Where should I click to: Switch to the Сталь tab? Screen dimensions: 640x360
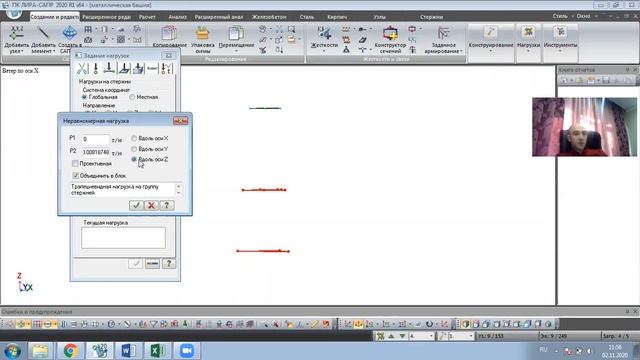tap(307, 17)
